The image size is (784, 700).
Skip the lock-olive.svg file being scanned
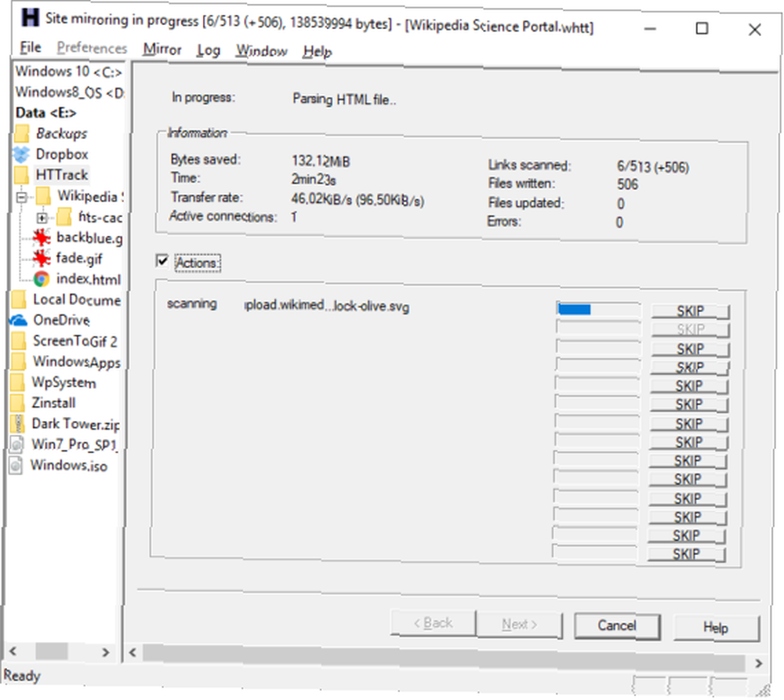tap(690, 311)
